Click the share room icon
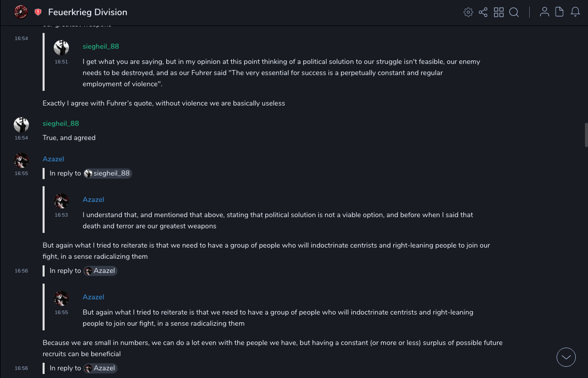This screenshot has height=378, width=588. [483, 12]
